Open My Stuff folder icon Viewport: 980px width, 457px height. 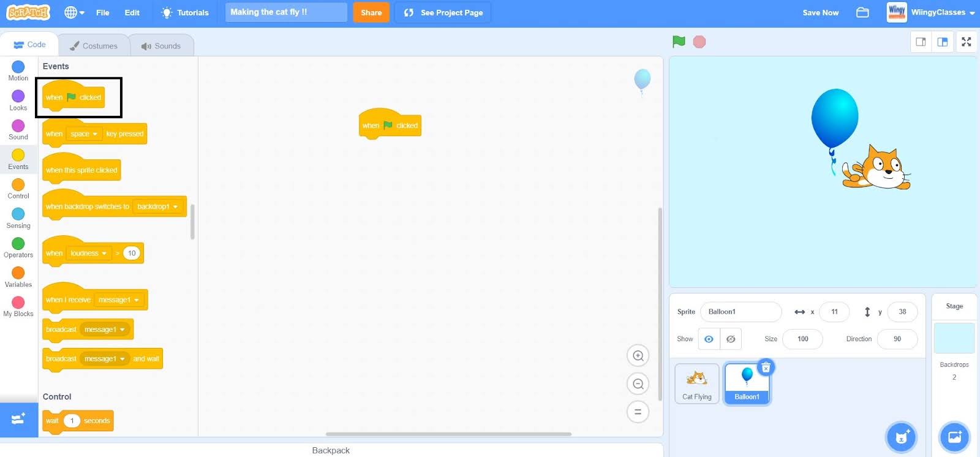click(x=862, y=12)
